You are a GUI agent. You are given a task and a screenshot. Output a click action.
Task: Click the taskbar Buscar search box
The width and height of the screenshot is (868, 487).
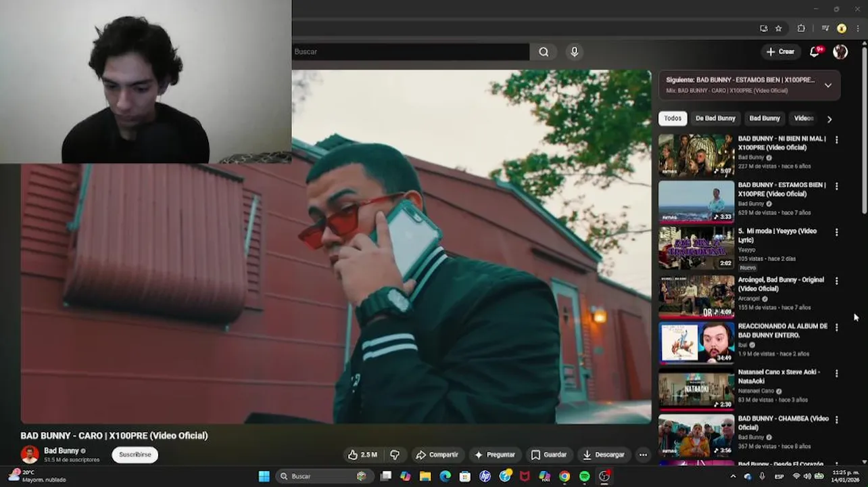click(324, 476)
